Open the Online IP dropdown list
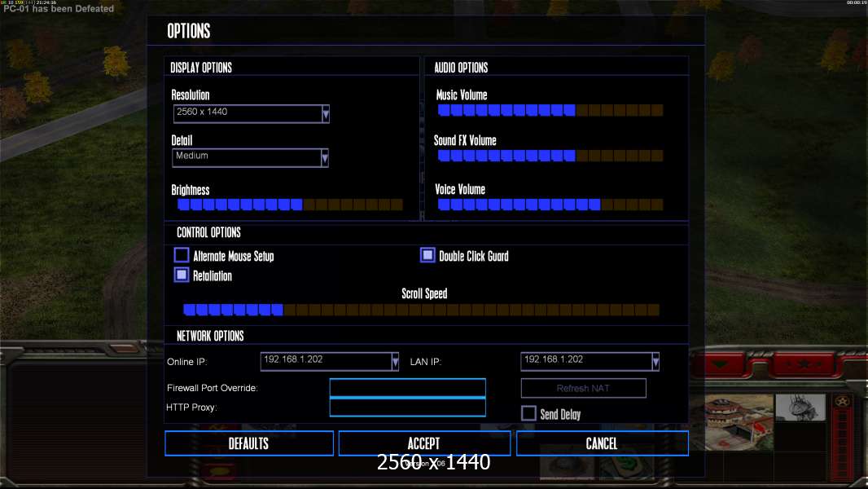Screen dimensions: 868x489 330,362
